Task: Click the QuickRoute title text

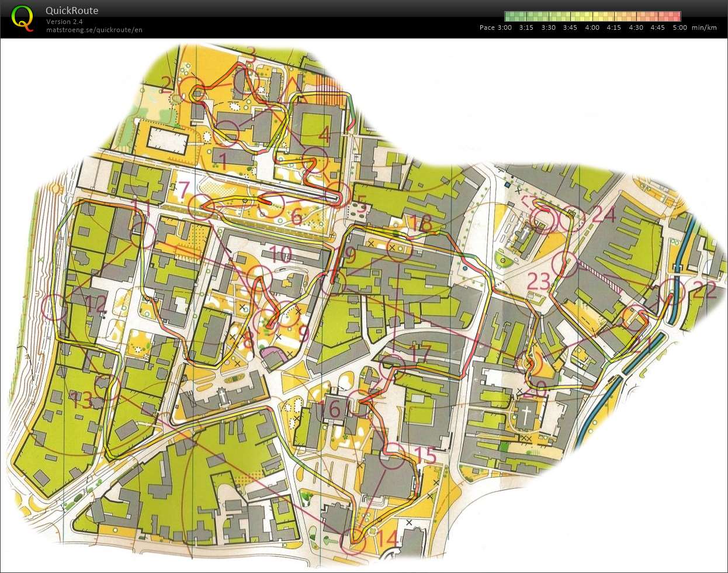Action: 71,11
